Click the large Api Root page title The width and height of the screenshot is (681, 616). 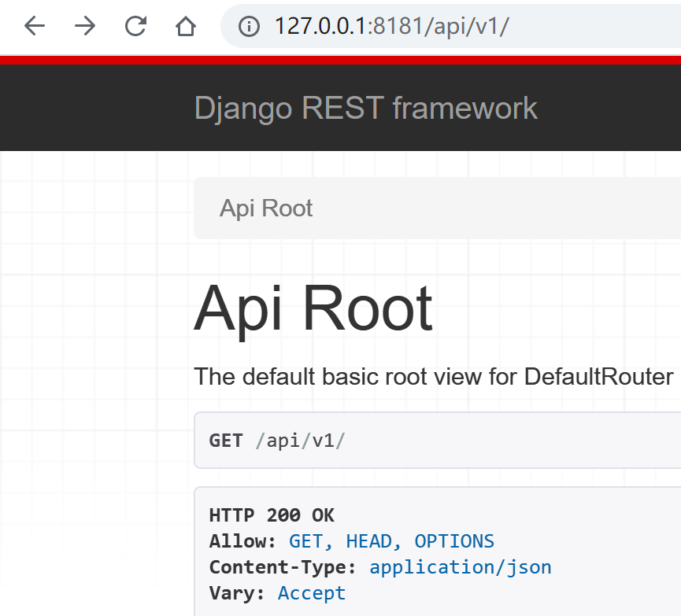(x=313, y=307)
